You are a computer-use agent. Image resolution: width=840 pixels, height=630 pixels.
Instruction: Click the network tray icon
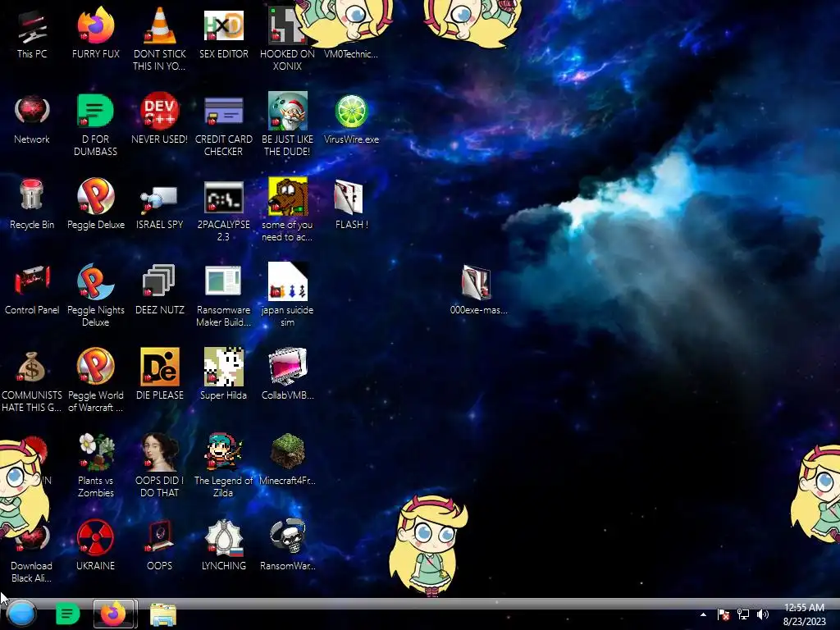pos(743,614)
